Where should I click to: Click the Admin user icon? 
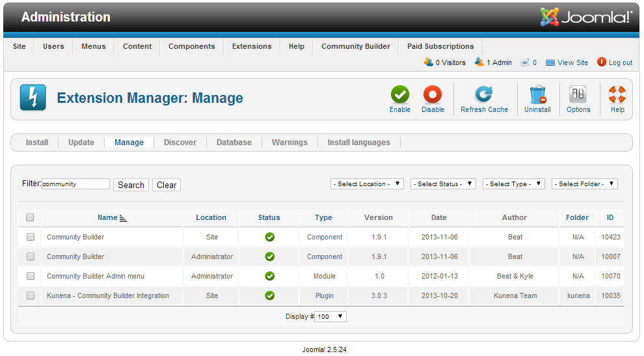pos(479,62)
